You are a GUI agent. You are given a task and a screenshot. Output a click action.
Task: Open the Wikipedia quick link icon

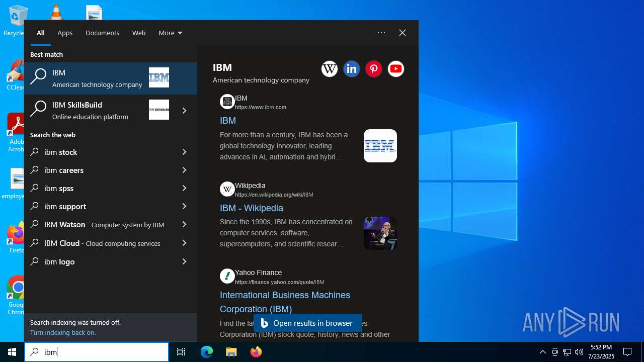coord(330,69)
